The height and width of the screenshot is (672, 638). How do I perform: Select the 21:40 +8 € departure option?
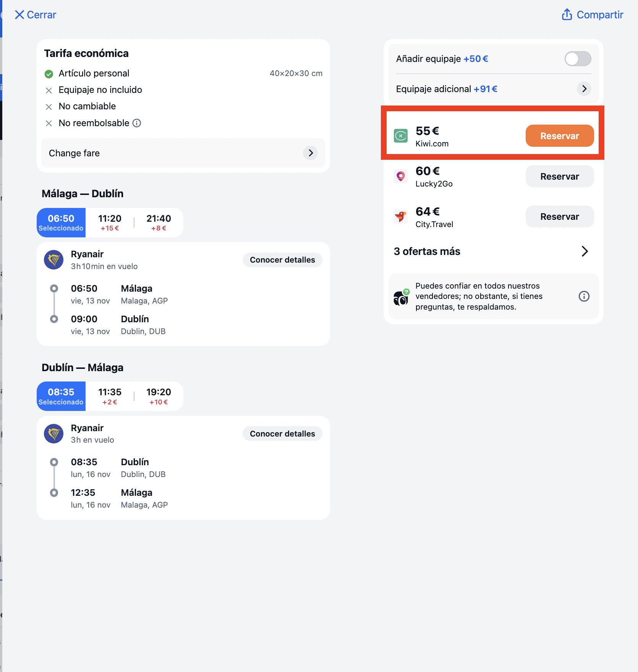point(159,222)
